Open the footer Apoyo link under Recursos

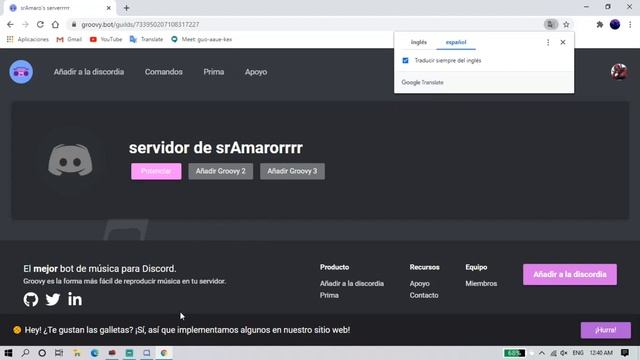pos(420,284)
